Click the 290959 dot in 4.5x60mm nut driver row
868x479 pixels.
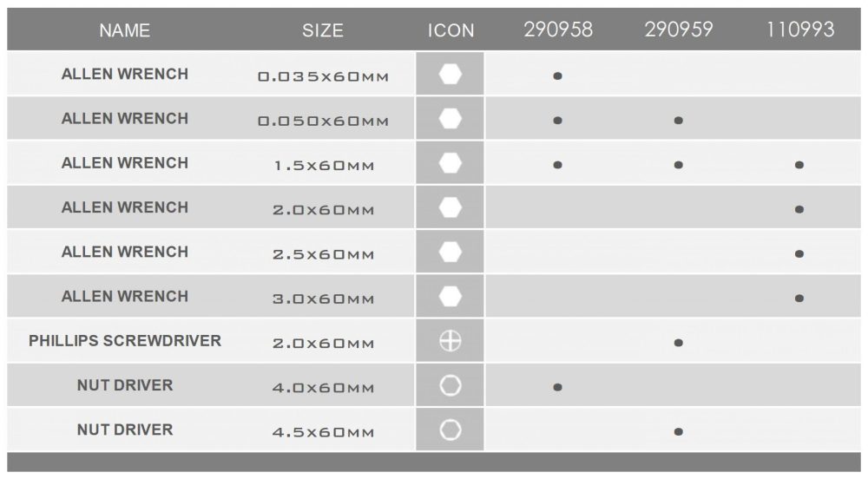coord(678,431)
